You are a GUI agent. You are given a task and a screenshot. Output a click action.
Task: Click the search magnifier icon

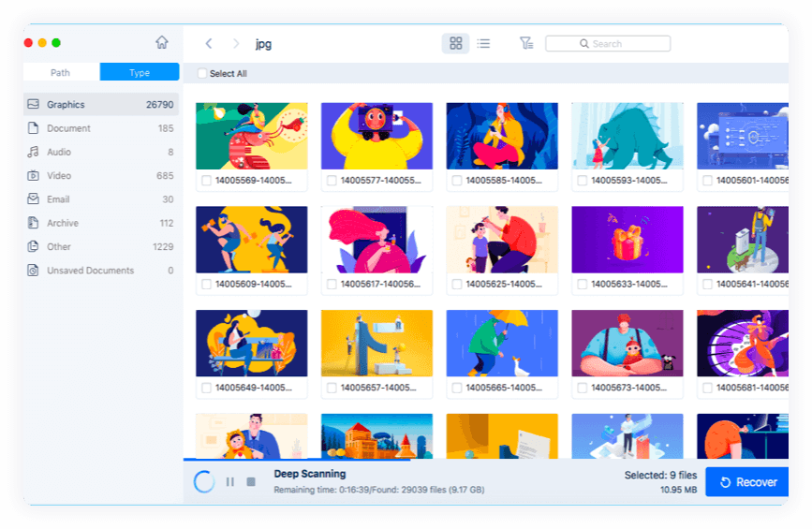point(584,44)
